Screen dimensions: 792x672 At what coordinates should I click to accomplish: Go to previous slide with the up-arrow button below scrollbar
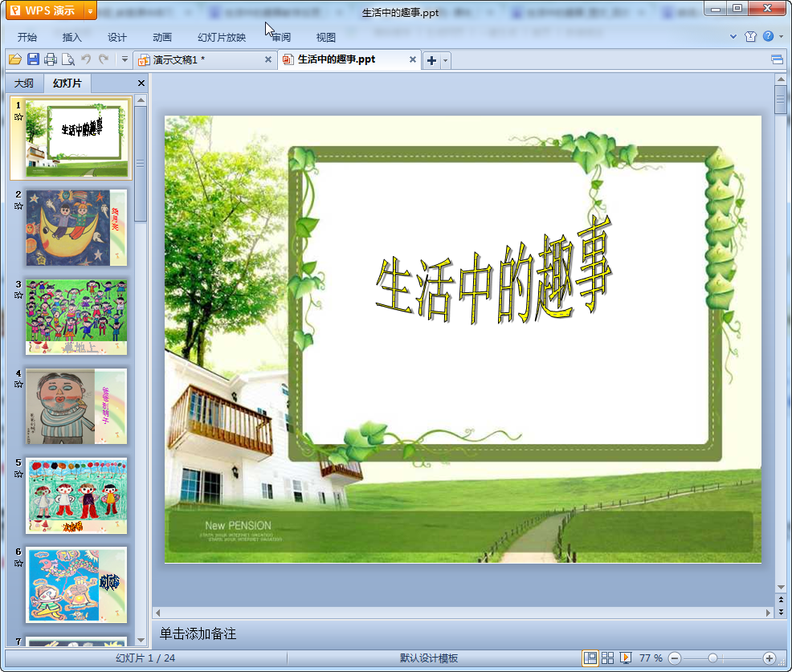(781, 599)
